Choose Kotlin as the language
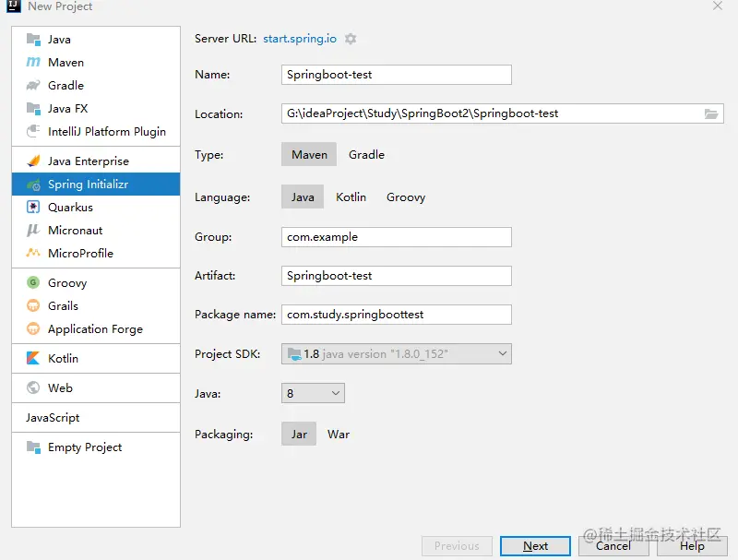The image size is (738, 560). 351,197
